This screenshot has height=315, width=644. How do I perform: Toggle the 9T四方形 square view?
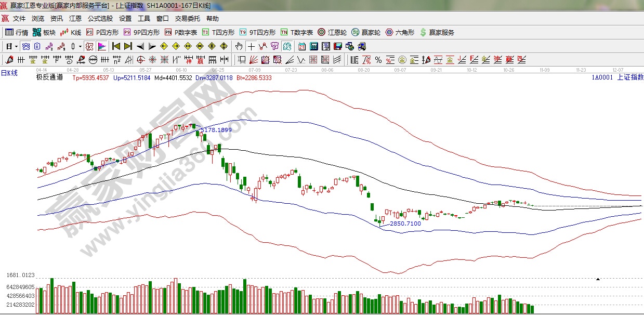tap(258, 32)
